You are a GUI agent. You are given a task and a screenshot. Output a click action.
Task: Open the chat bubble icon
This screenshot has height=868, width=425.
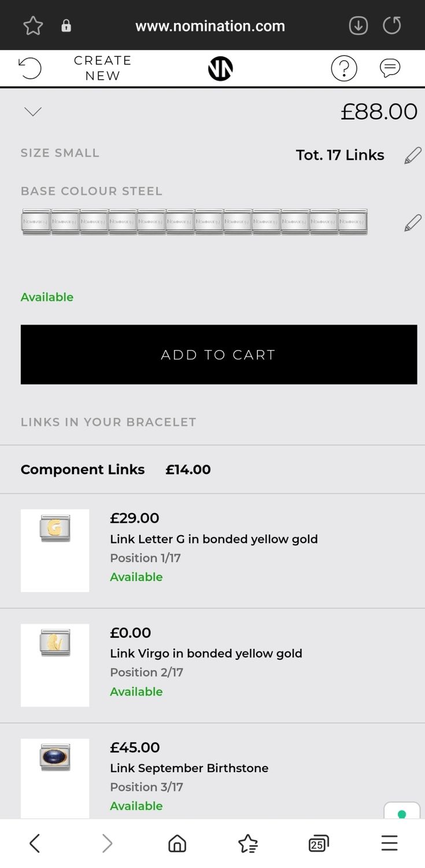click(x=390, y=68)
